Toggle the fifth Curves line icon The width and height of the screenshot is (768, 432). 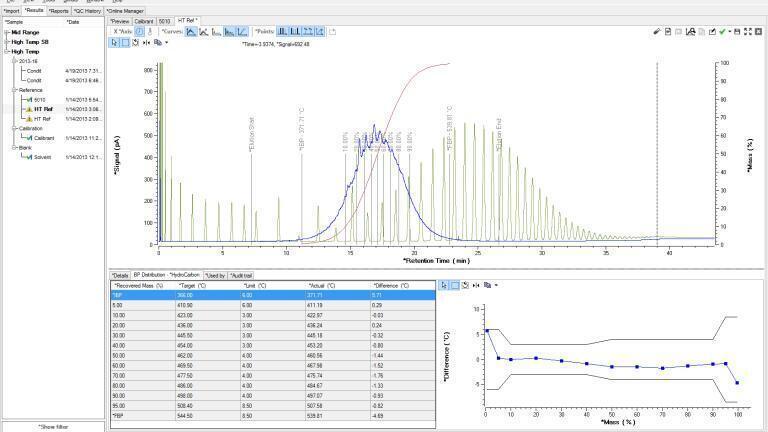click(242, 32)
